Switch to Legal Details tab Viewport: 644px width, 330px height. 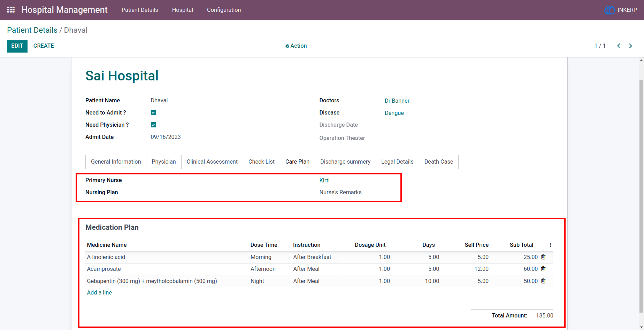(x=397, y=162)
